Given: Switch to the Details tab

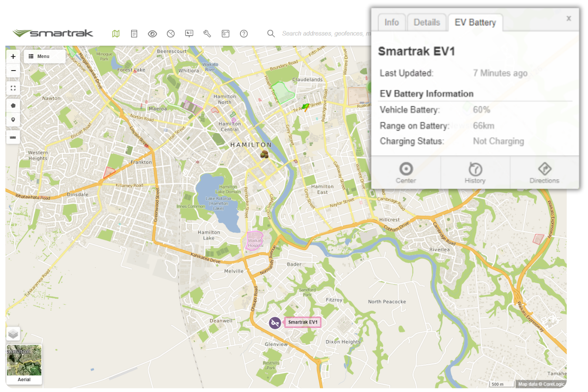Looking at the screenshot, I should click(427, 23).
